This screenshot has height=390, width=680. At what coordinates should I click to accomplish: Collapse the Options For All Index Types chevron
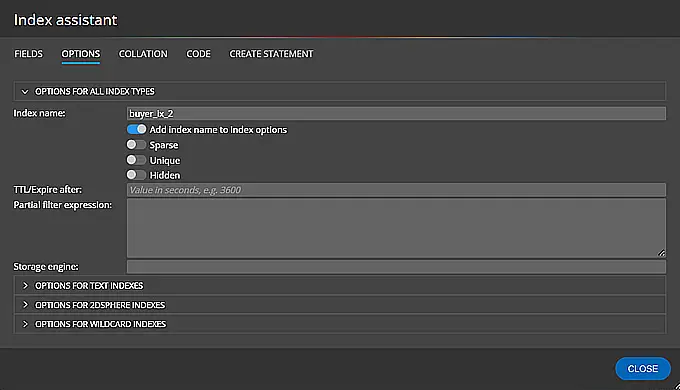point(25,92)
